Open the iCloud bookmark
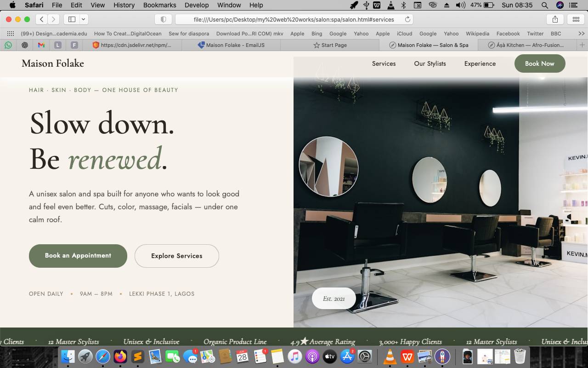The width and height of the screenshot is (588, 368). point(405,34)
